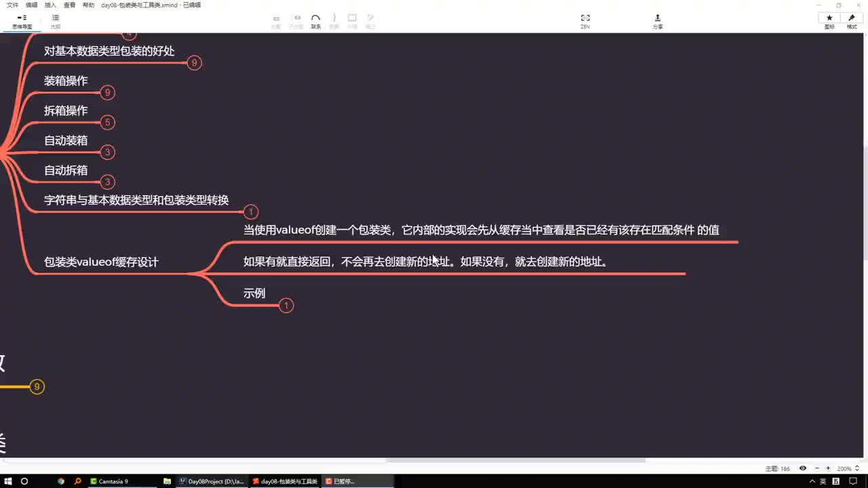This screenshot has height=488, width=868.
Task: Open the 插入 menu
Action: click(x=50, y=5)
